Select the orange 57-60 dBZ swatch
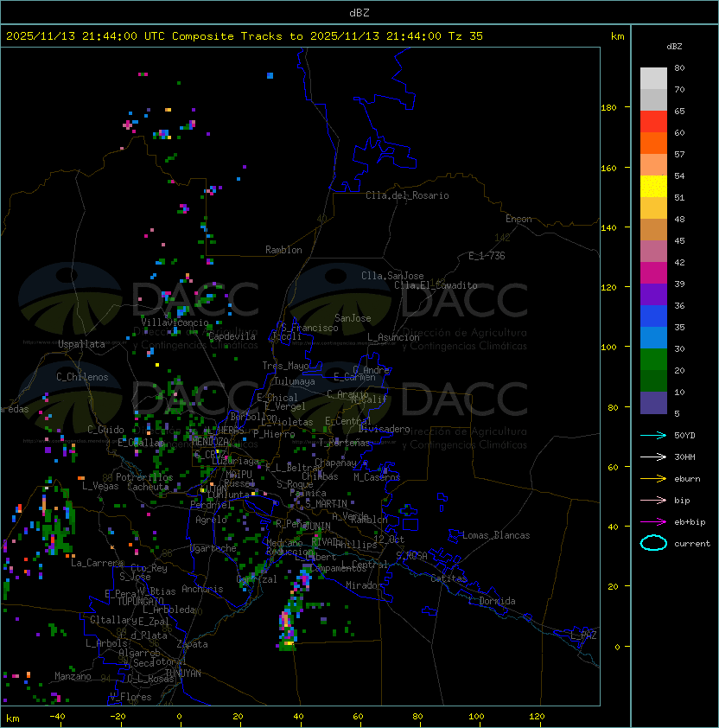 click(653, 143)
